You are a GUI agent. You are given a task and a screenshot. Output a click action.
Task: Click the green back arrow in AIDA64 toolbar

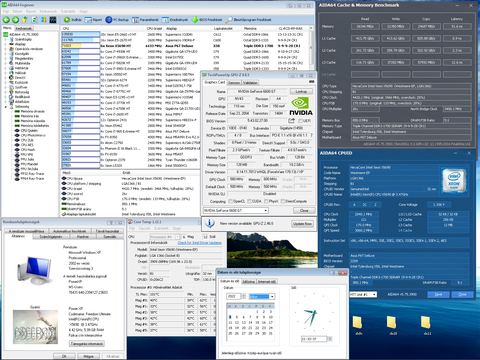(x=6, y=20)
